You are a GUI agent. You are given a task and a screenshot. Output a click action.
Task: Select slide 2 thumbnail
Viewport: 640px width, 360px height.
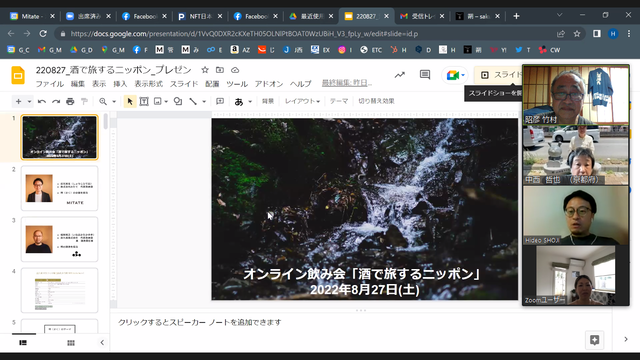(x=60, y=188)
